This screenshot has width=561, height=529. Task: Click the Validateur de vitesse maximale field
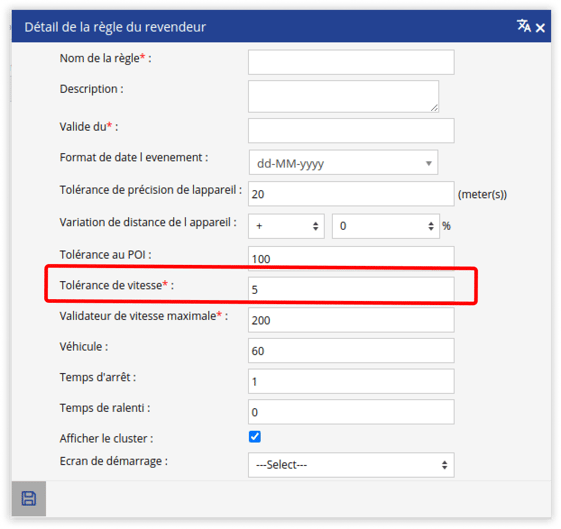[x=351, y=320]
